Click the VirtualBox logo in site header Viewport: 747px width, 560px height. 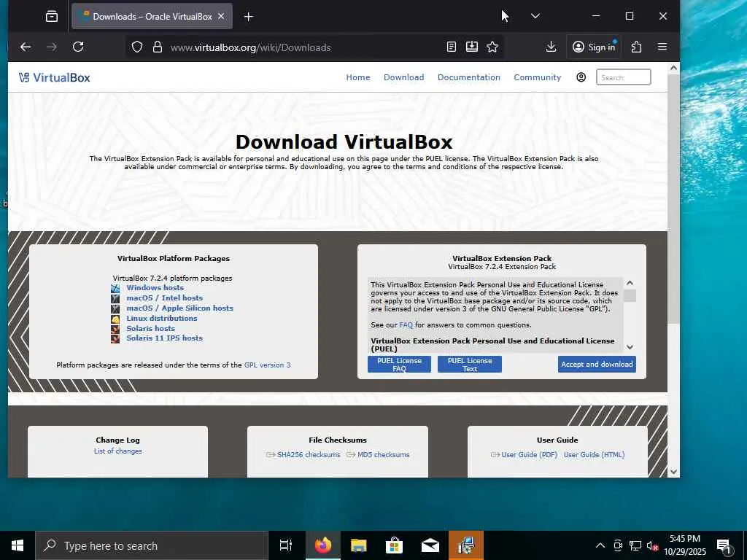[x=54, y=77]
